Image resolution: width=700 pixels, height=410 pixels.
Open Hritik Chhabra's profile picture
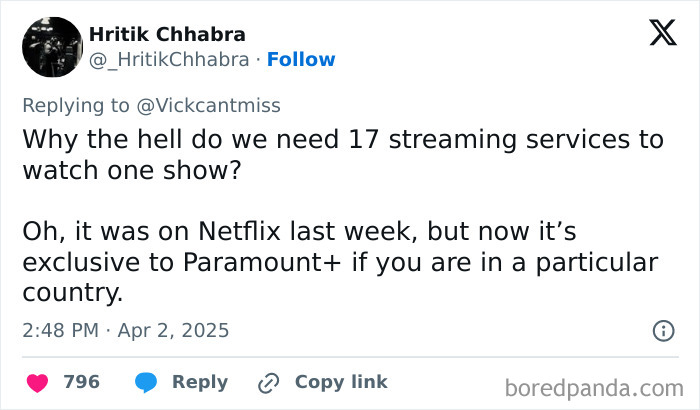(51, 47)
